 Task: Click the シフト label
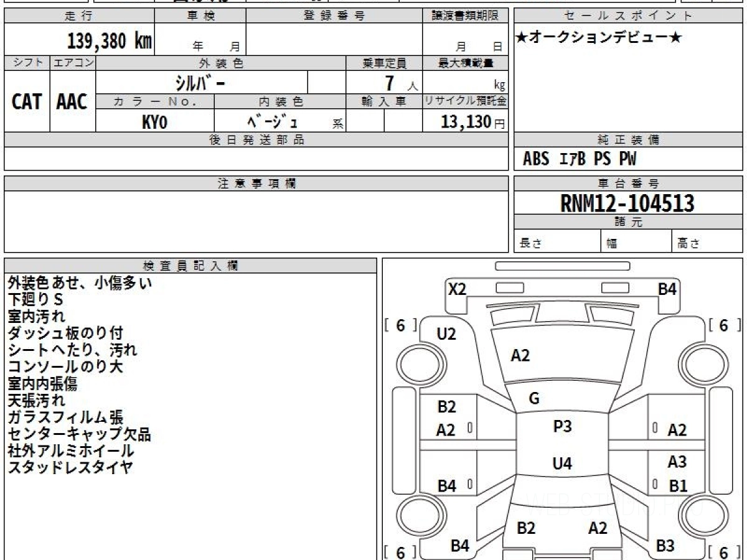point(27,63)
